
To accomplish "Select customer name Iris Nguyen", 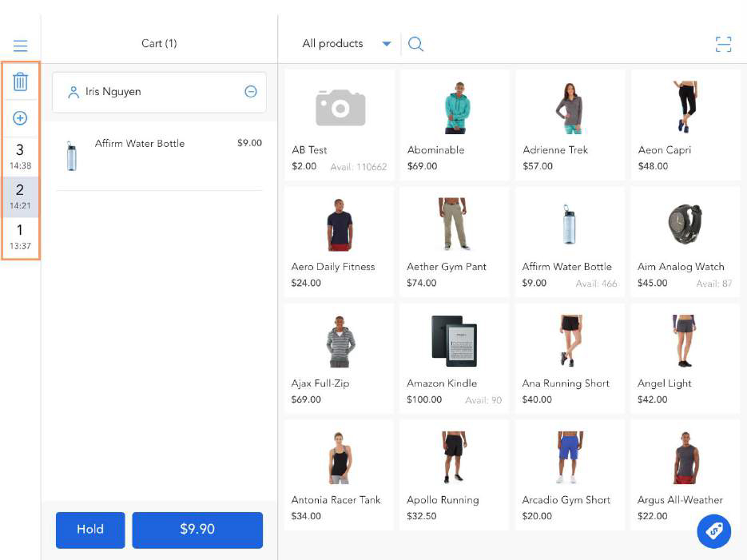I will (113, 91).
